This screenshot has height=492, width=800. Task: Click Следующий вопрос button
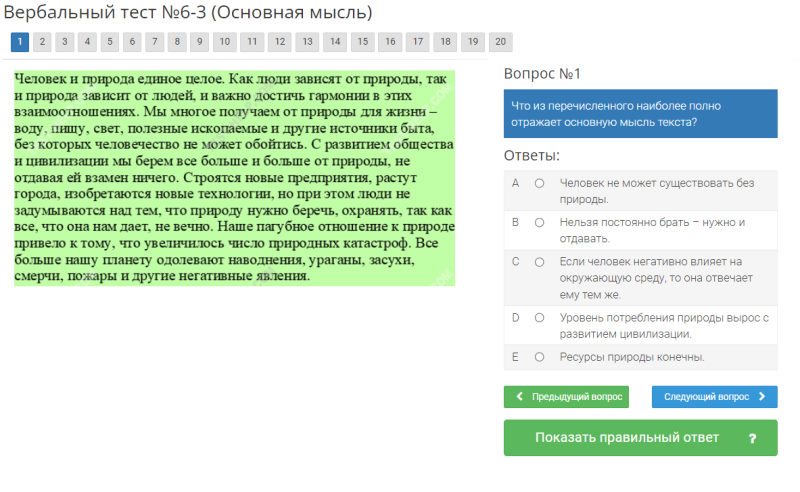[714, 397]
